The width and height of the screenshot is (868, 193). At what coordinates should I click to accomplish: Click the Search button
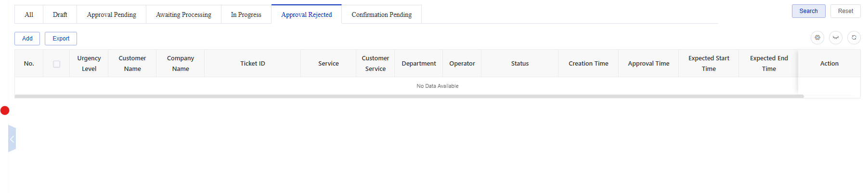coord(809,11)
